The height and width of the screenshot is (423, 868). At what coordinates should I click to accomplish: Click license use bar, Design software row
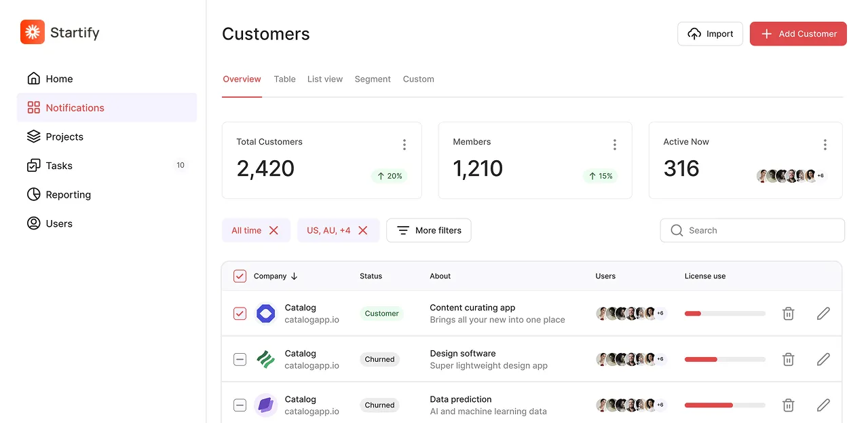725,360
